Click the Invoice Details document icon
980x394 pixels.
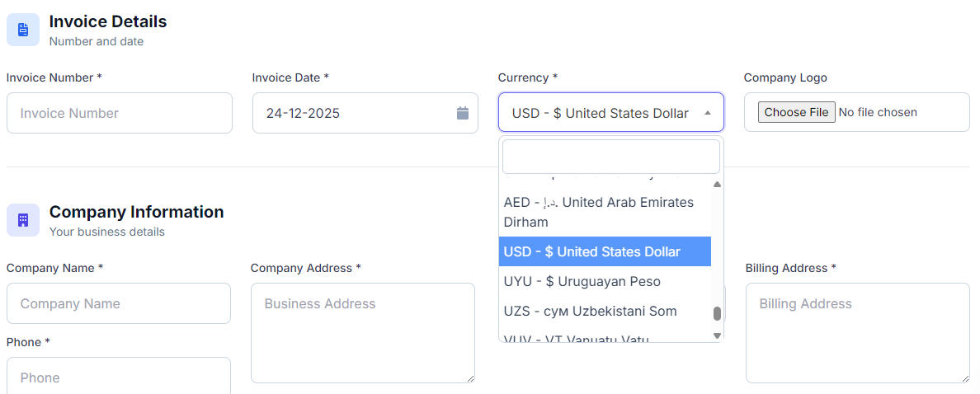coord(23,30)
